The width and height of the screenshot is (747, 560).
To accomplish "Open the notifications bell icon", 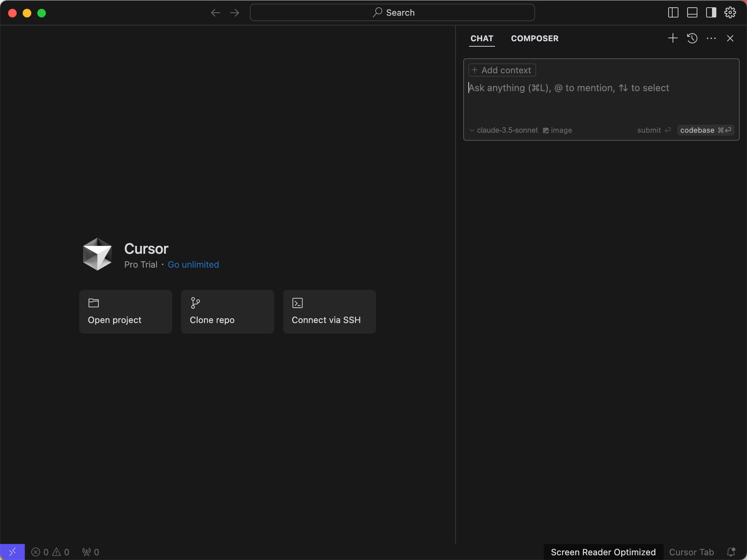I will click(731, 552).
